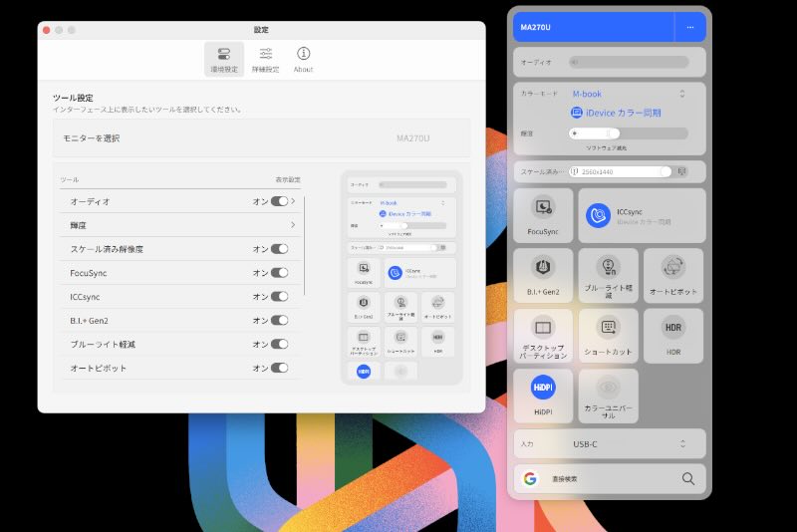Click the three-dot more button beside MA270U

pyautogui.click(x=689, y=27)
